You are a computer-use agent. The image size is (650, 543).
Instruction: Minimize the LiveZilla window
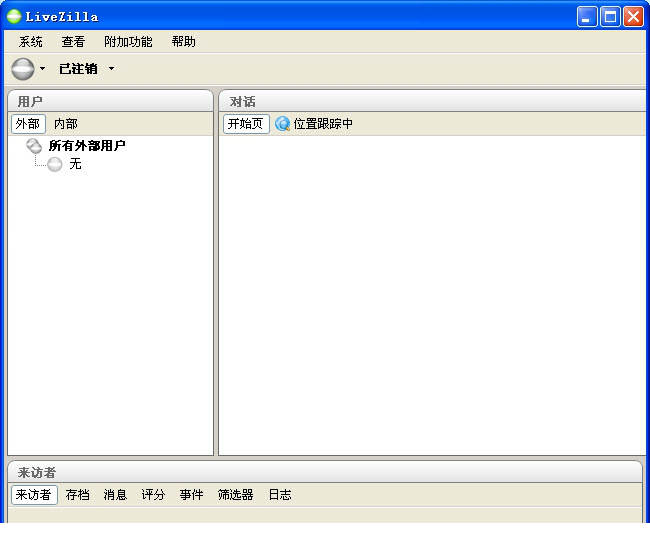click(587, 17)
